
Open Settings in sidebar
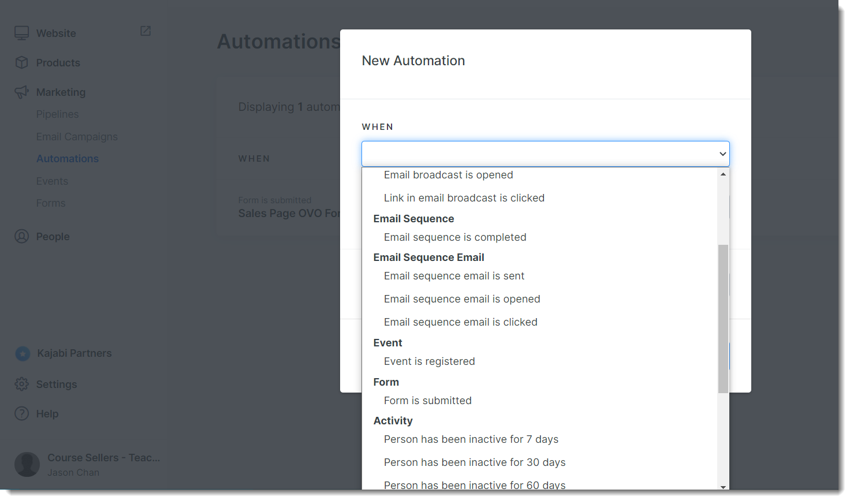[x=57, y=384]
